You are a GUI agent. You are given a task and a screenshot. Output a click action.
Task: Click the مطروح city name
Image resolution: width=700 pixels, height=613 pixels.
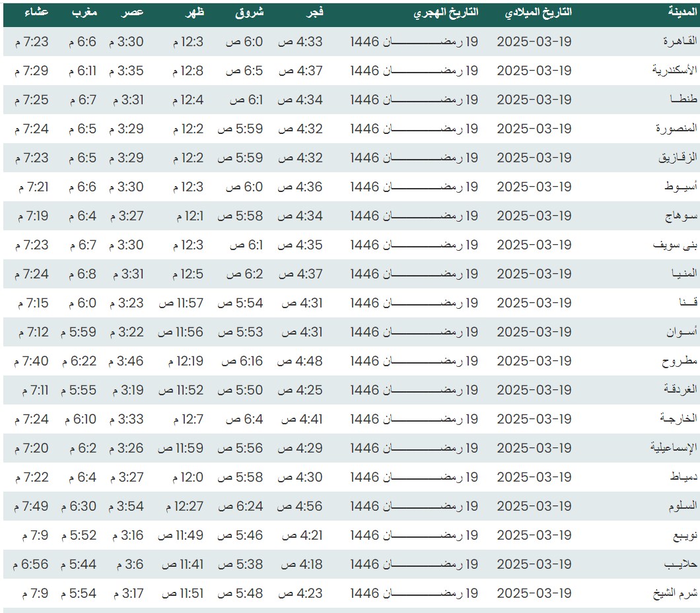680,361
